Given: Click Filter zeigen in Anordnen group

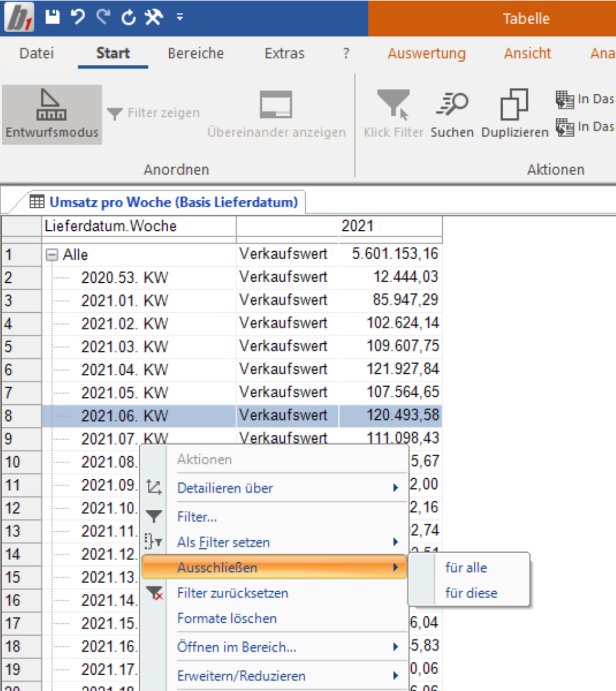Looking at the screenshot, I should pos(153,113).
